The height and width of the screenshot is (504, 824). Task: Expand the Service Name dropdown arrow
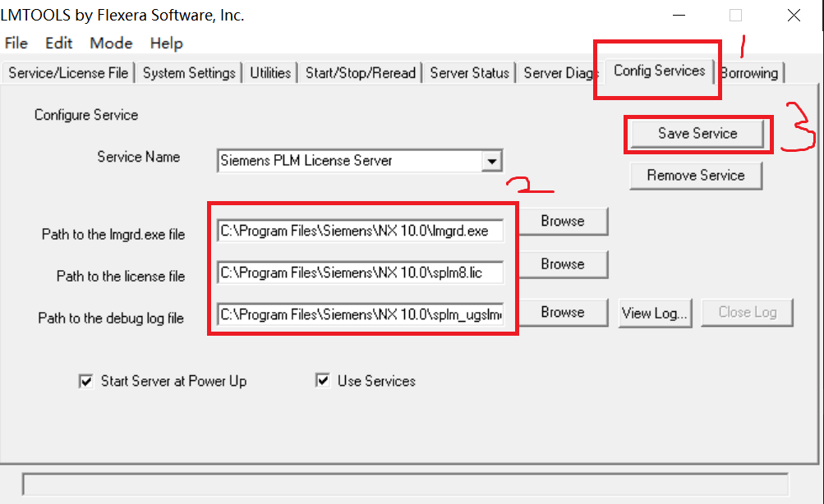(492, 161)
